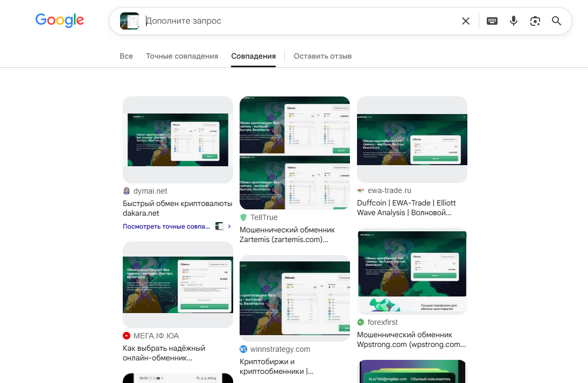Open the МЕГА.ІФ.ЮА result image
Image resolution: width=588 pixels, height=383 pixels.
(178, 285)
